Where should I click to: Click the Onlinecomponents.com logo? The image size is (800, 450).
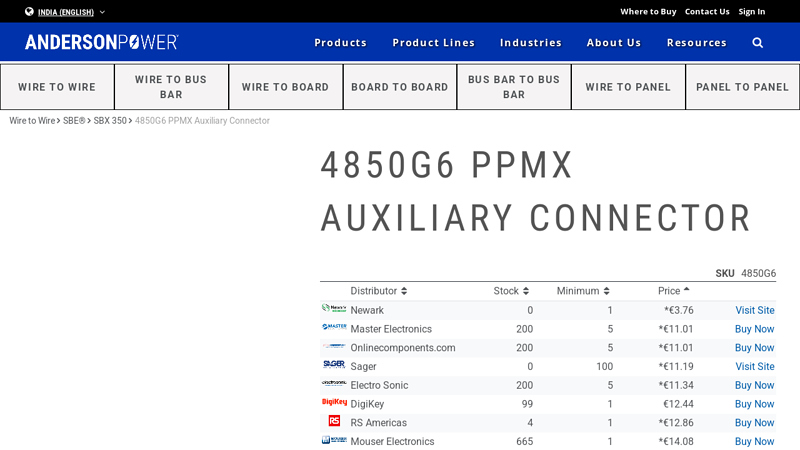pos(334,345)
